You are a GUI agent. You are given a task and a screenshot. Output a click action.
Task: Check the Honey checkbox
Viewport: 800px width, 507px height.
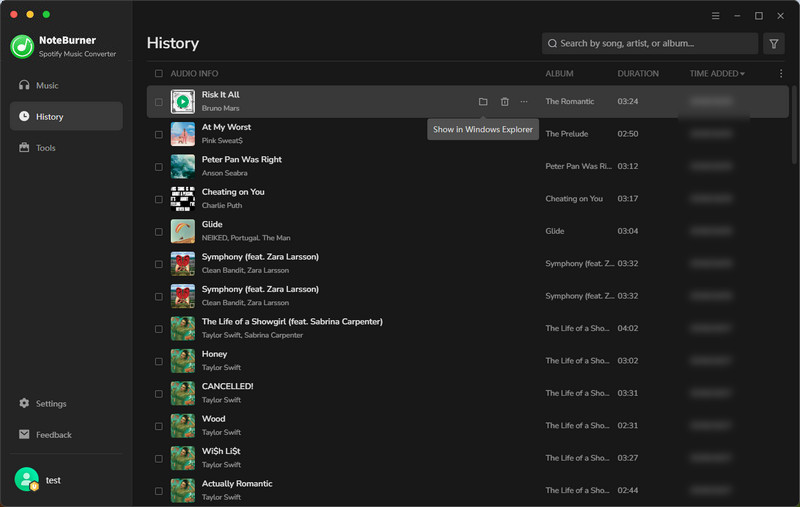click(x=159, y=361)
